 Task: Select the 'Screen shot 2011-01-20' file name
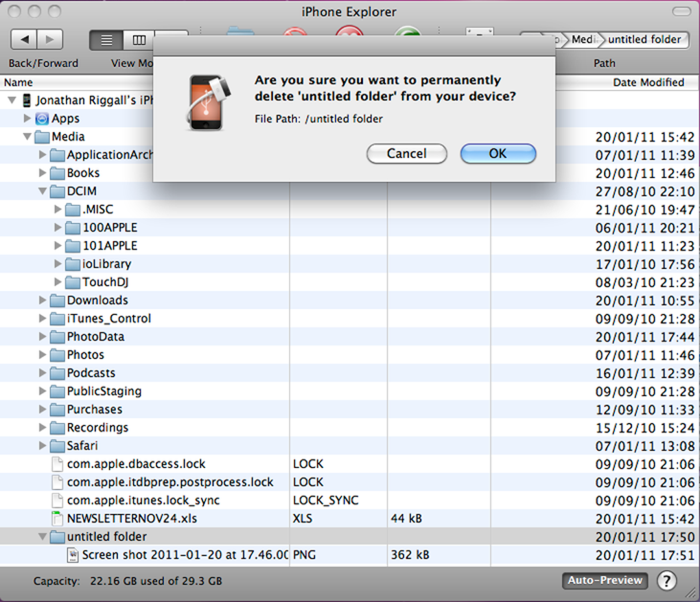185,555
